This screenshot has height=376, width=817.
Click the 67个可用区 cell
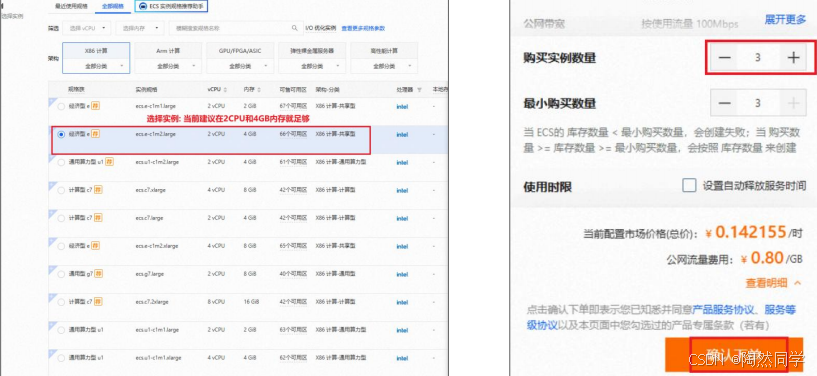pyautogui.click(x=292, y=106)
